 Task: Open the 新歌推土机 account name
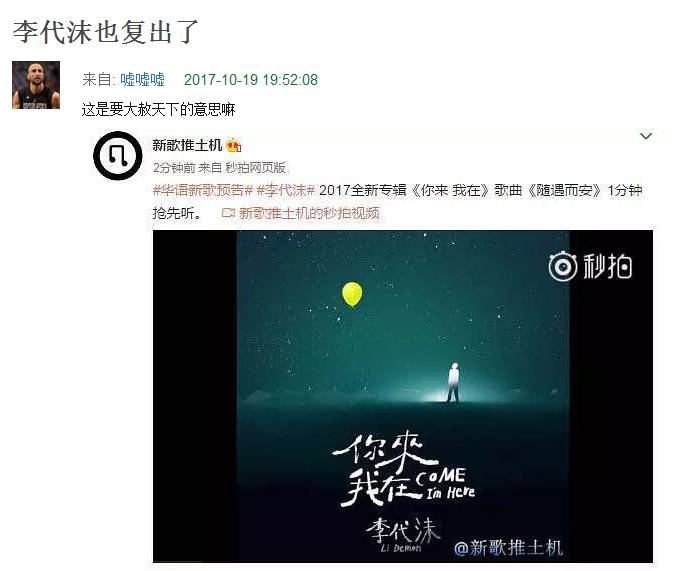pos(187,145)
